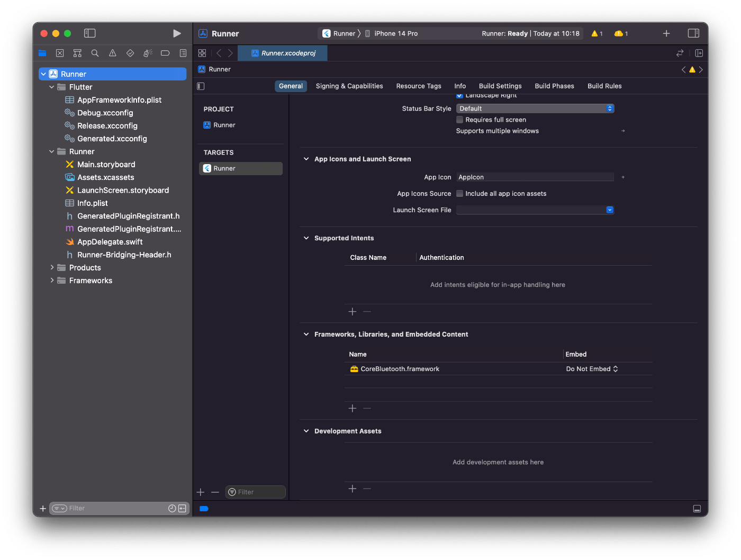Show source-controlled files filter icon

(182, 508)
